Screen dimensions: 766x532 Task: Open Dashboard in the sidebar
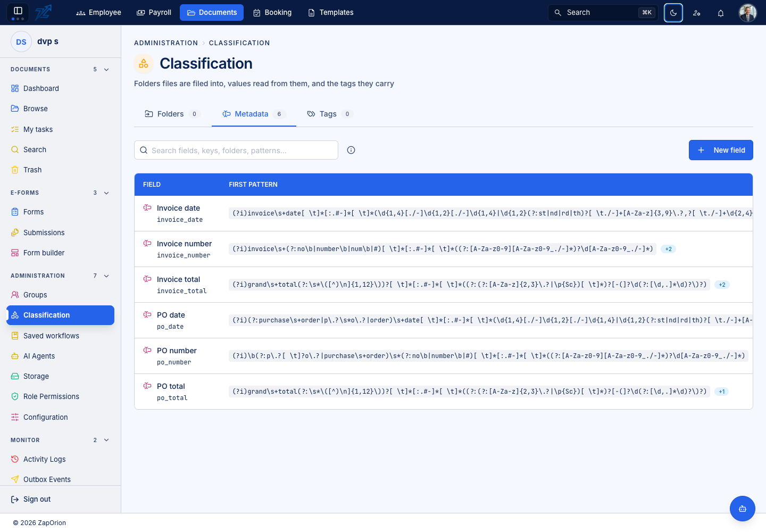click(x=60, y=88)
